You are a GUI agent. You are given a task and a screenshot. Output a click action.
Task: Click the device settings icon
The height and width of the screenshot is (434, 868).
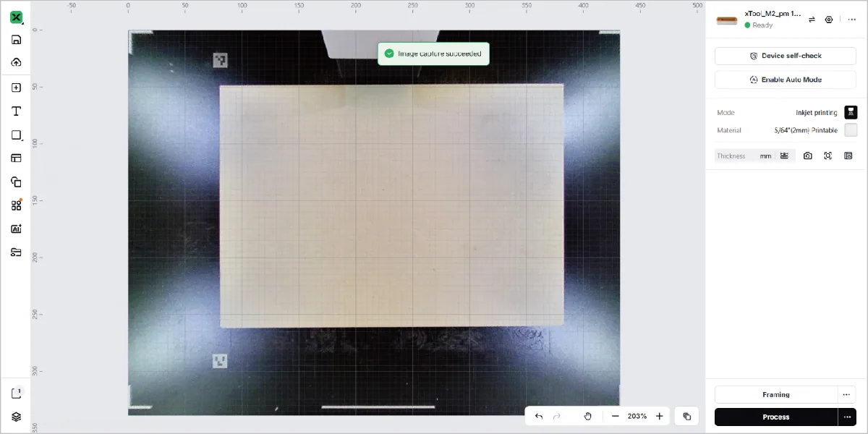[829, 20]
